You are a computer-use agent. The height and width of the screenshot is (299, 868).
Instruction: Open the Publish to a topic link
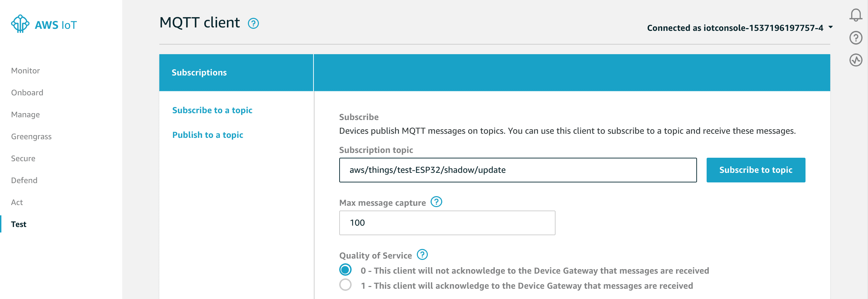coord(208,135)
